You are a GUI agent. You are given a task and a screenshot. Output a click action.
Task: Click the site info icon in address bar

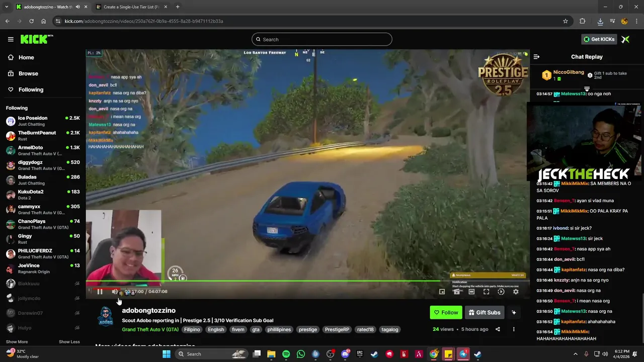click(x=58, y=21)
